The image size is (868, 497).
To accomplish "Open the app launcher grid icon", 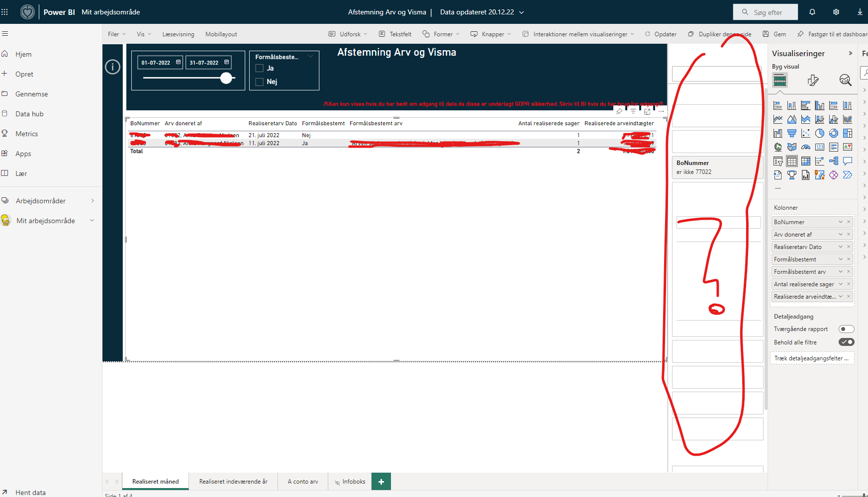I will (5, 12).
